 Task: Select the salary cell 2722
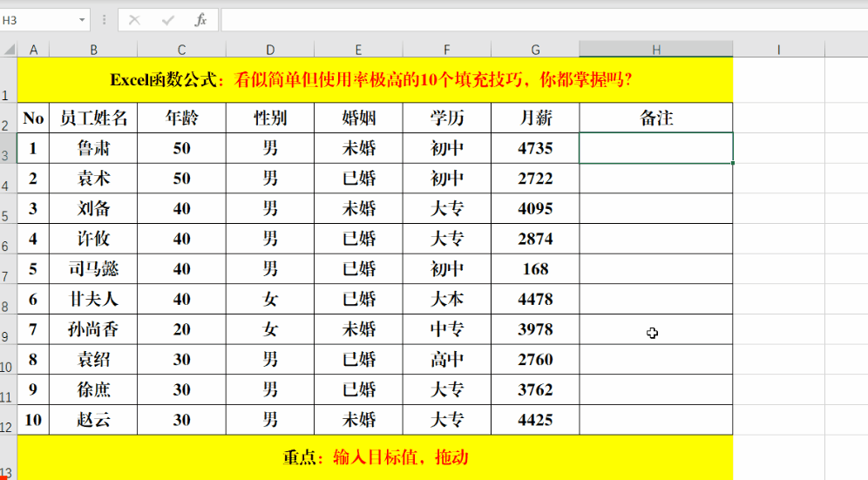(535, 179)
